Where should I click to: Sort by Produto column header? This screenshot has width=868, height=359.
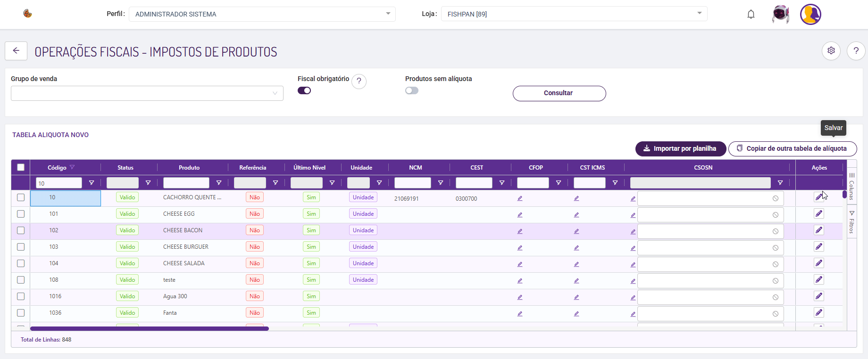point(189,168)
